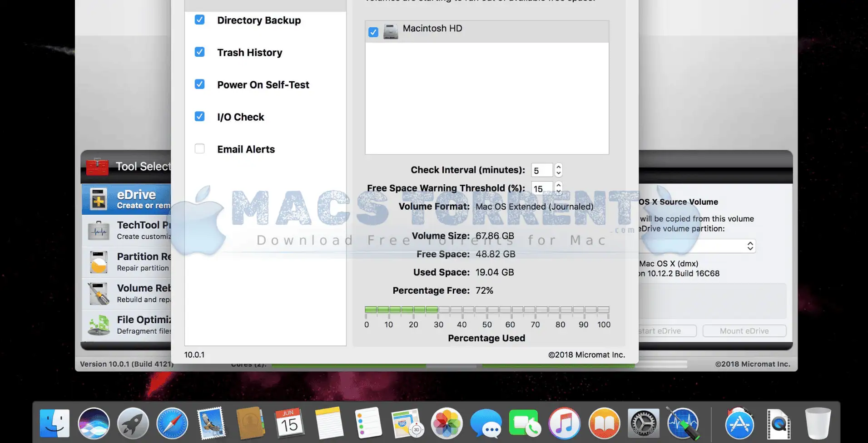Open Safari from the Dock

172,423
